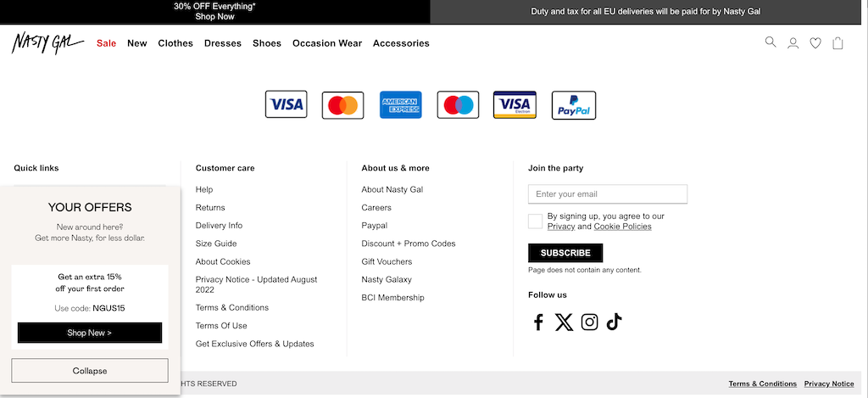Open the search magnifier icon
868x398 pixels.
(x=770, y=42)
